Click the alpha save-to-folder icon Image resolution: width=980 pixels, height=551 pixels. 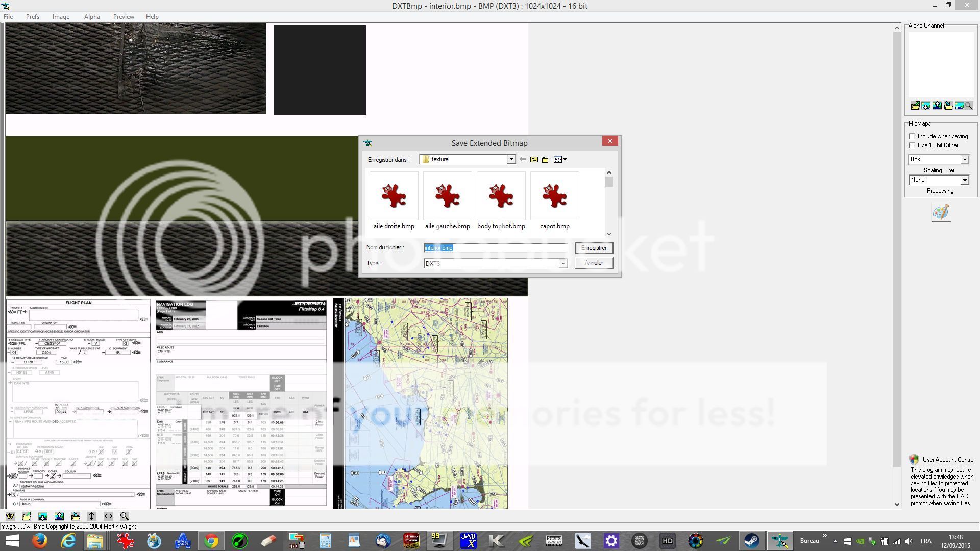click(948, 106)
